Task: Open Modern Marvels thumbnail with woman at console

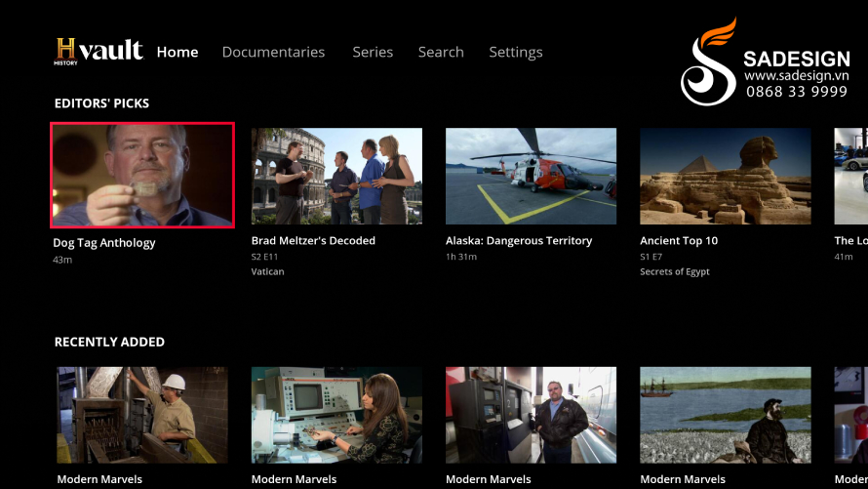Action: [336, 415]
